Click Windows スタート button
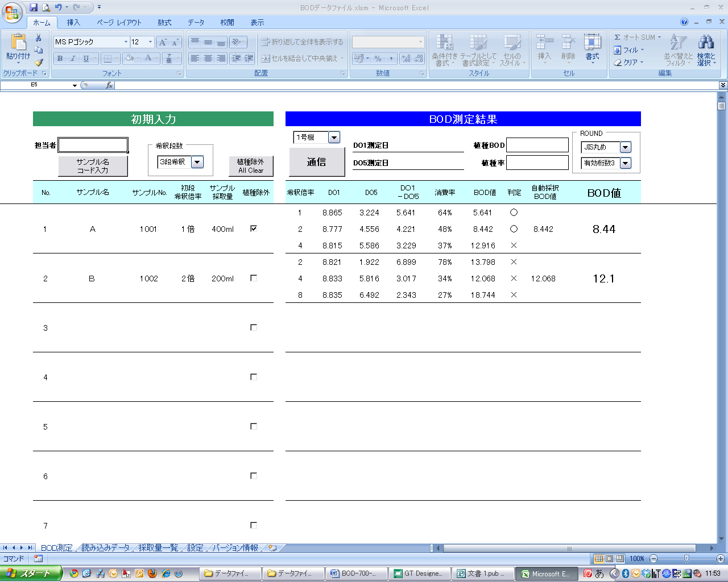The image size is (728, 582). click(x=31, y=573)
